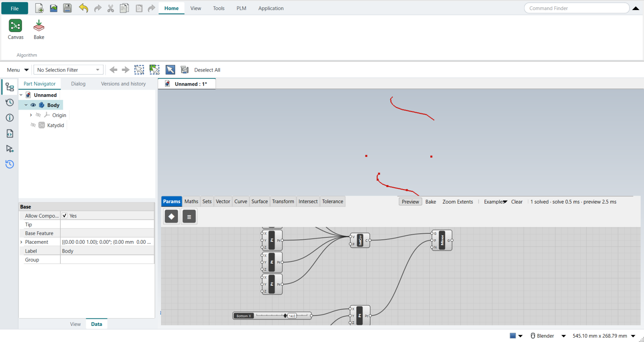Click the cut scissors icon
Viewport: 644px width, 342px height.
coord(111,8)
